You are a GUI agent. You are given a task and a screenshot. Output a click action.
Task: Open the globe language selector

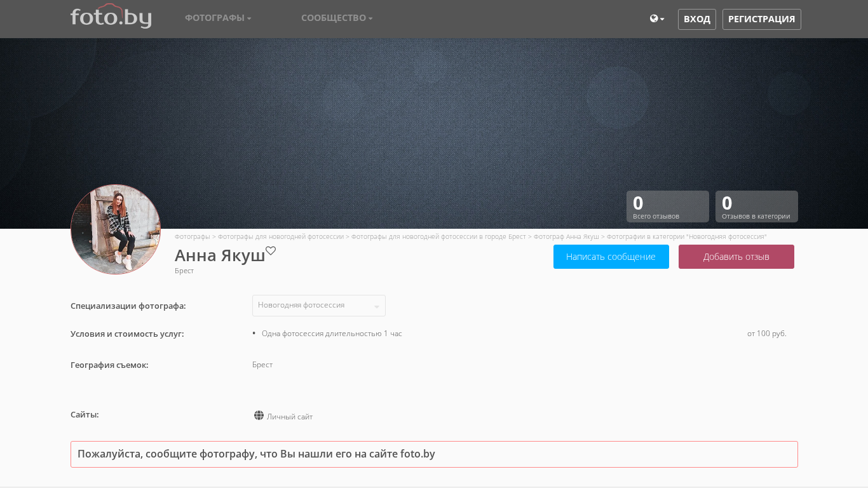[x=656, y=19]
